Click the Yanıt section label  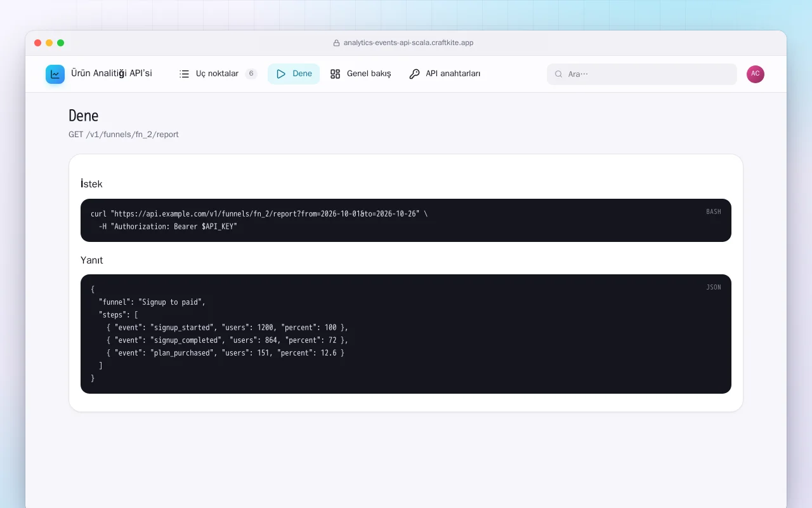tap(92, 260)
